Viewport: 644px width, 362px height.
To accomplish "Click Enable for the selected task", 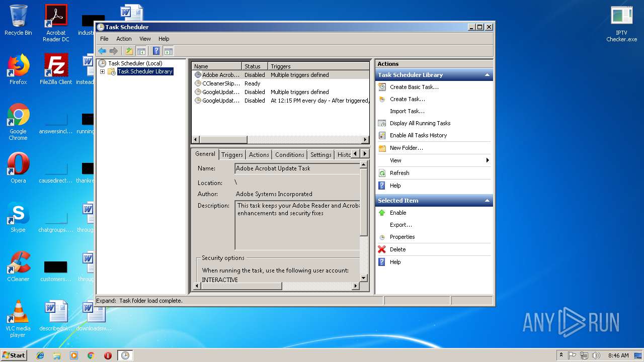I will [397, 213].
